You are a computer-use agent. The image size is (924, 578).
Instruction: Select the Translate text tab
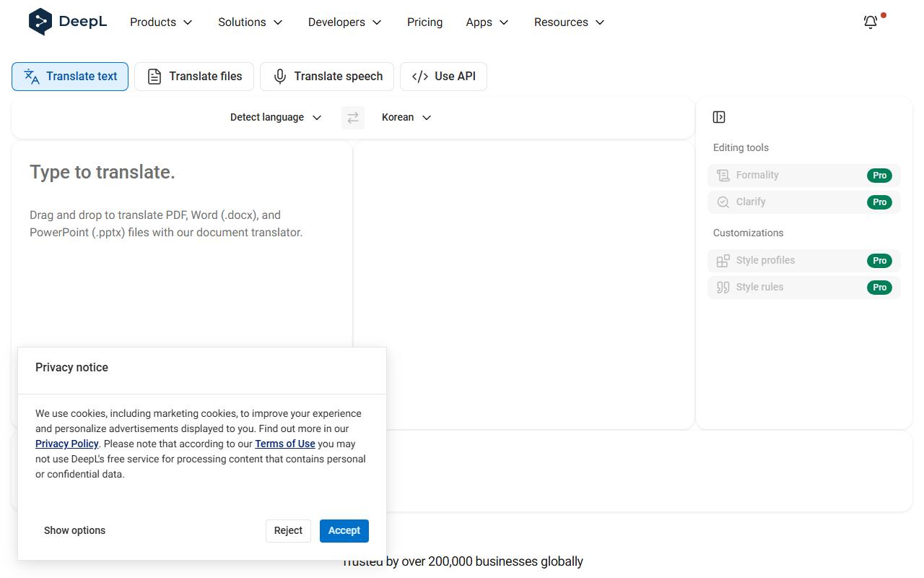[70, 77]
